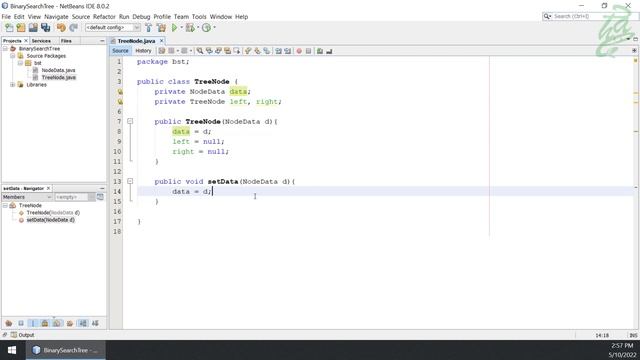This screenshot has height=360, width=640.
Task: Click the Navigator filter settings icon
Action: pyautogui.click(x=100, y=197)
